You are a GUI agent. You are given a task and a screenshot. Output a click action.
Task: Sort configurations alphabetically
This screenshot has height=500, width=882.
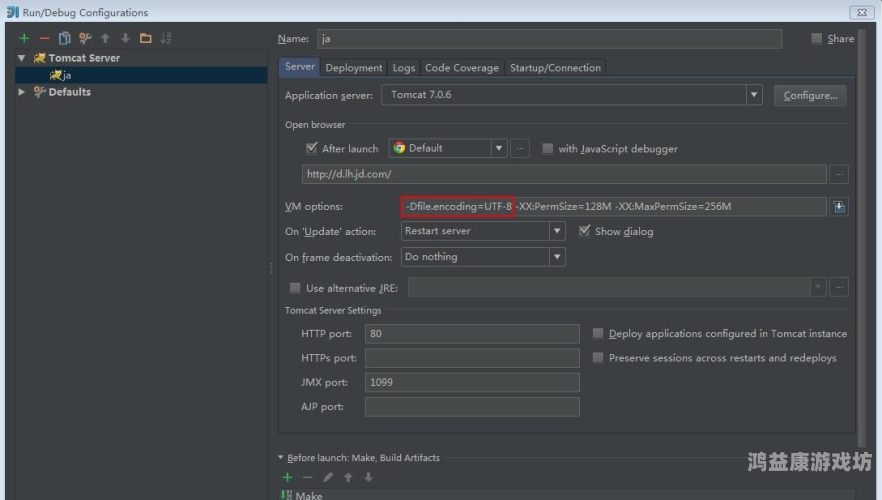pyautogui.click(x=166, y=38)
